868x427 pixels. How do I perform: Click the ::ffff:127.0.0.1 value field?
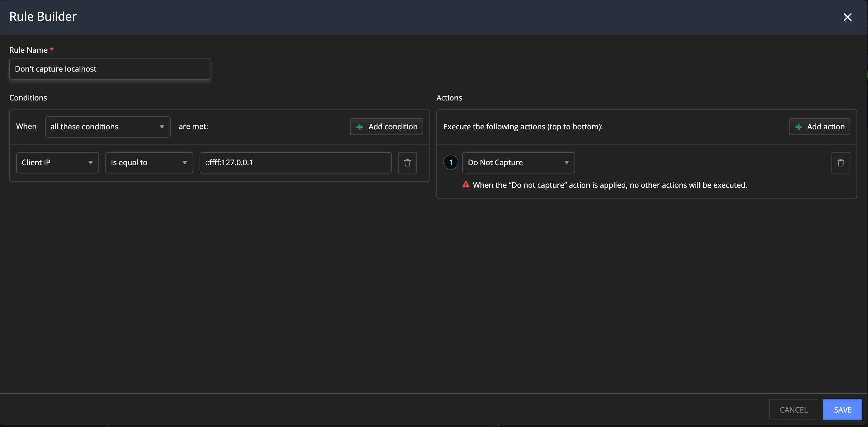click(x=295, y=162)
